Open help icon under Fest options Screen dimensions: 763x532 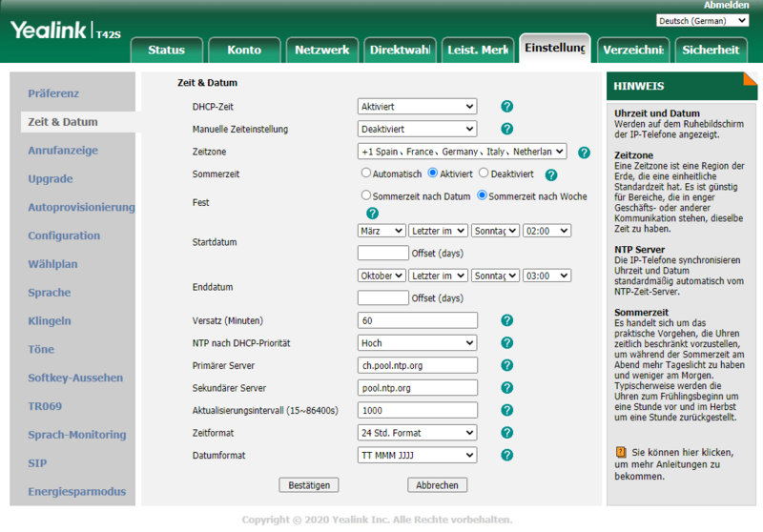(372, 213)
